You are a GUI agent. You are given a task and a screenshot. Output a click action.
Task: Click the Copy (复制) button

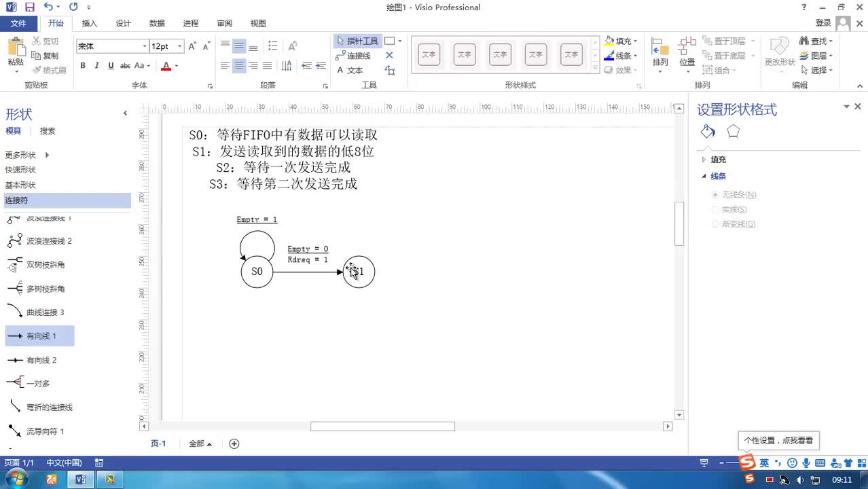tap(46, 56)
